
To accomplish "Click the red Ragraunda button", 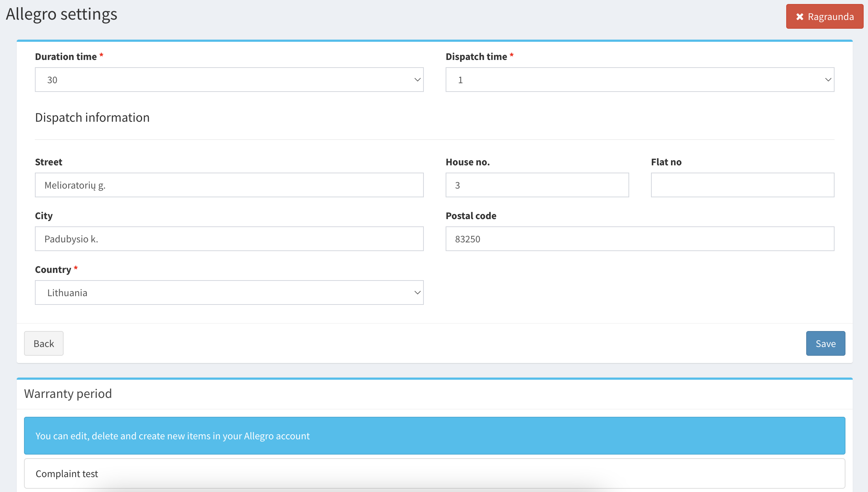I will 824,17.
